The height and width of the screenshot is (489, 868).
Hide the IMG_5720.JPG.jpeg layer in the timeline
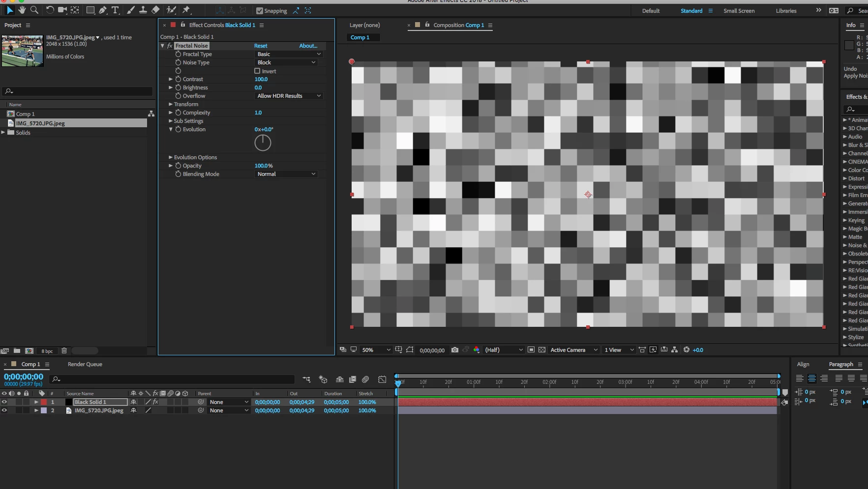tap(4, 410)
